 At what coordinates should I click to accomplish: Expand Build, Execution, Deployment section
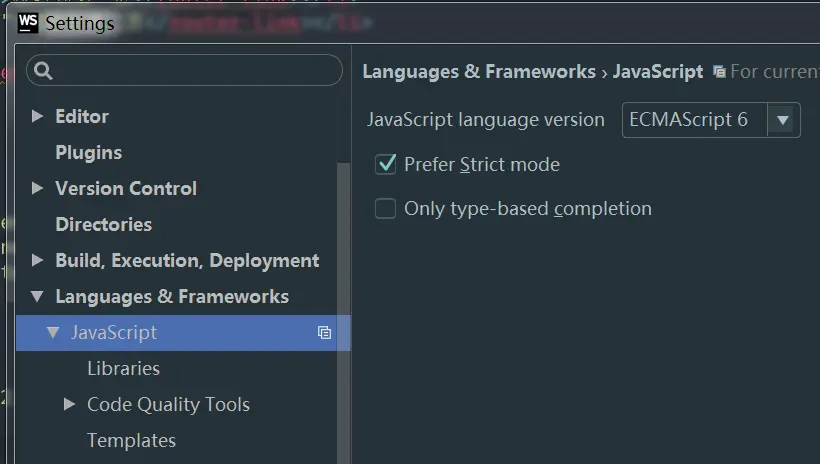click(x=37, y=260)
